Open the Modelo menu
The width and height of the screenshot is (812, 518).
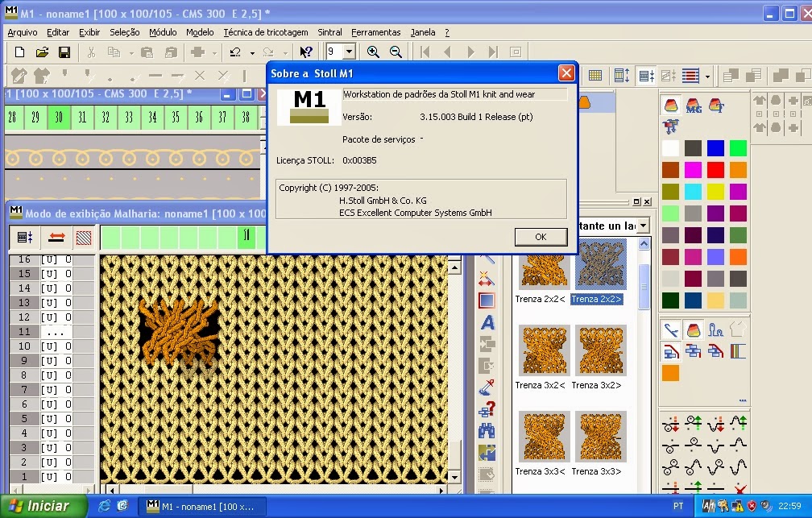(x=200, y=32)
